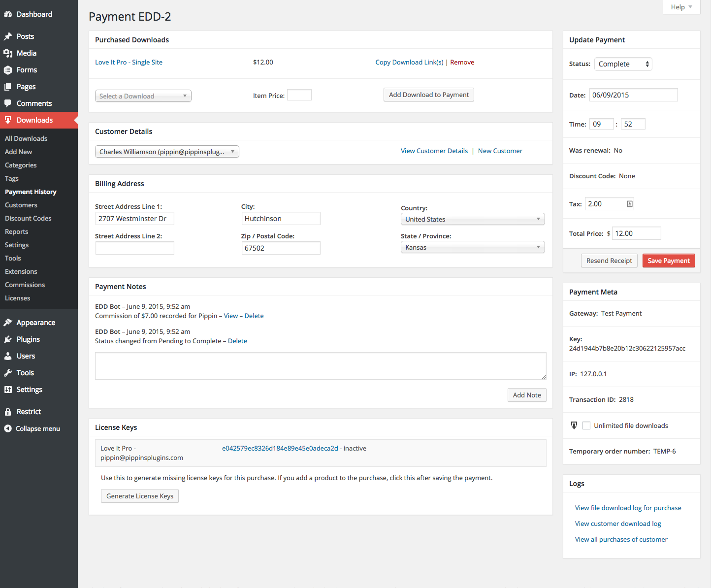
Task: Open Plugins via its plug icon
Action: [x=8, y=339]
